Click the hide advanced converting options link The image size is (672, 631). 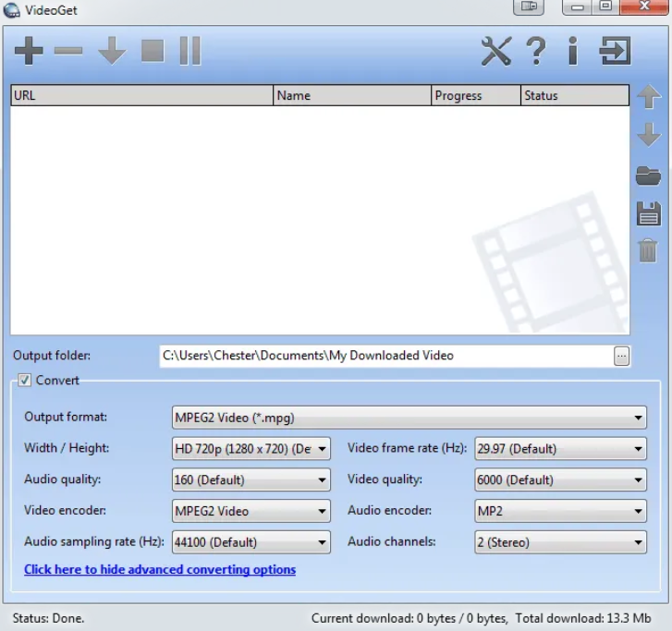point(160,569)
